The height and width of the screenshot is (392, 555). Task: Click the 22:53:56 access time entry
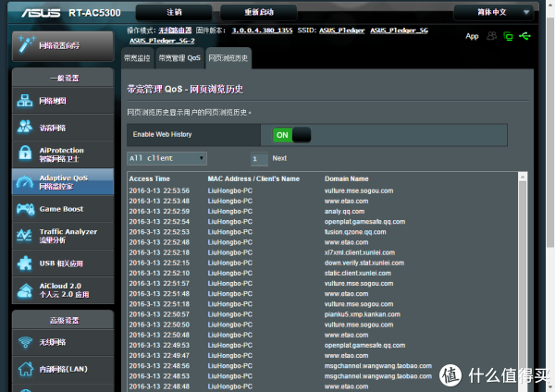pyautogui.click(x=159, y=190)
